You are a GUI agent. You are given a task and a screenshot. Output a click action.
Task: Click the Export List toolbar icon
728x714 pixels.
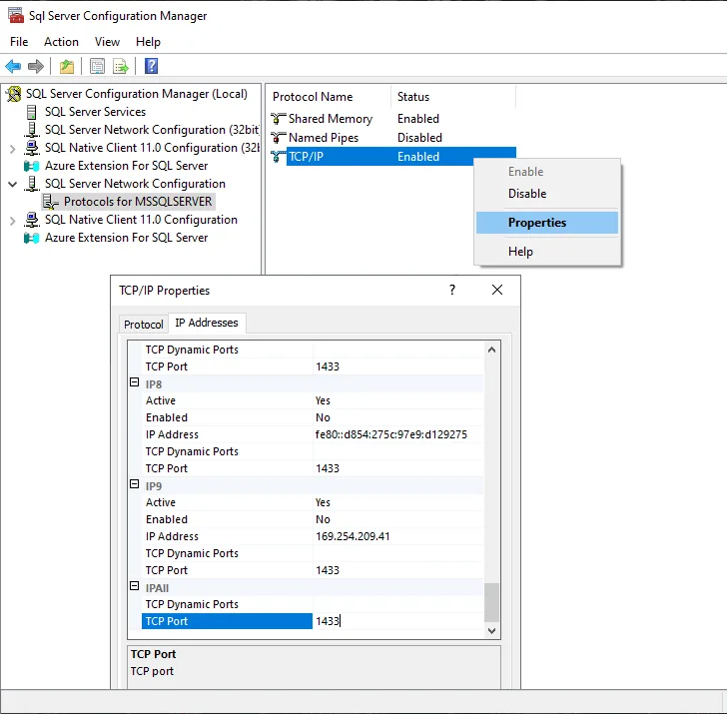121,66
